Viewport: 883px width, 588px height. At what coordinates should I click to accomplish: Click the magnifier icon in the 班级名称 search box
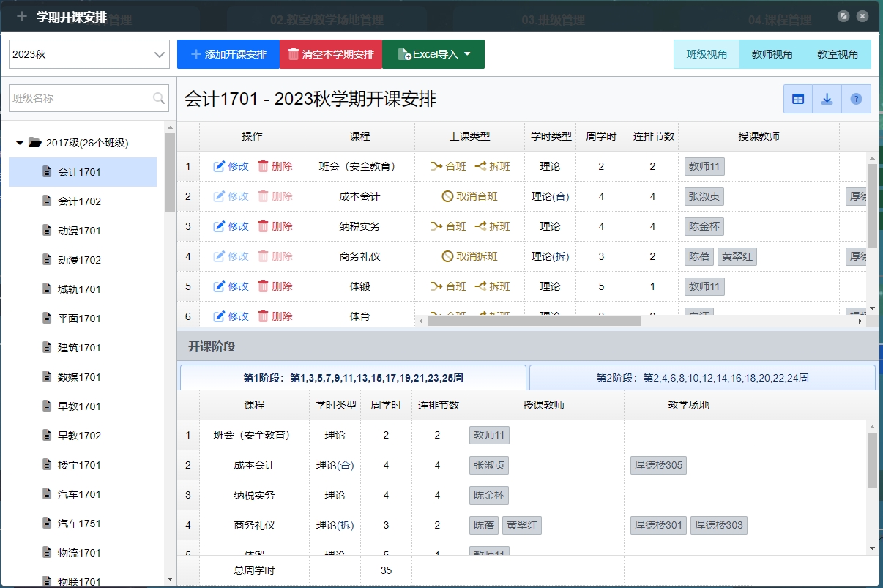[159, 98]
